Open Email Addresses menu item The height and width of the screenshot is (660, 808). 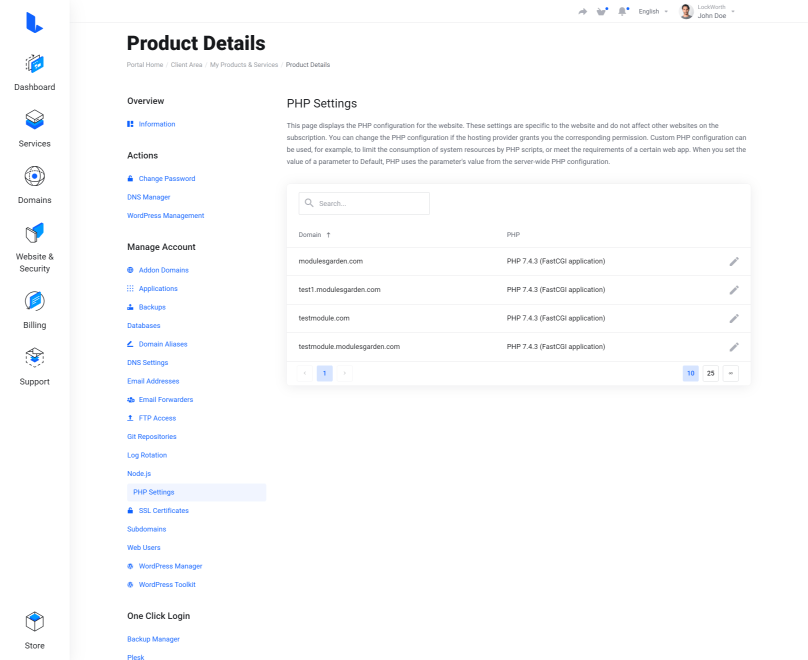click(153, 381)
